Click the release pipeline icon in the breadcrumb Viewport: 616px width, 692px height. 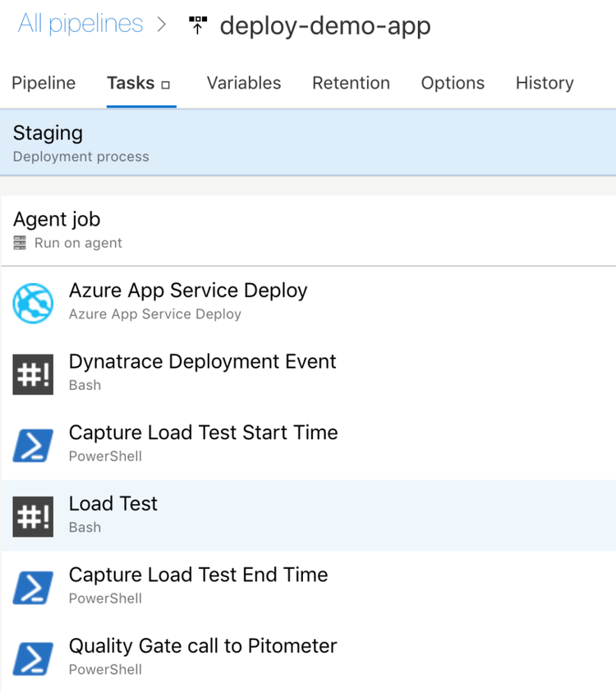click(196, 25)
